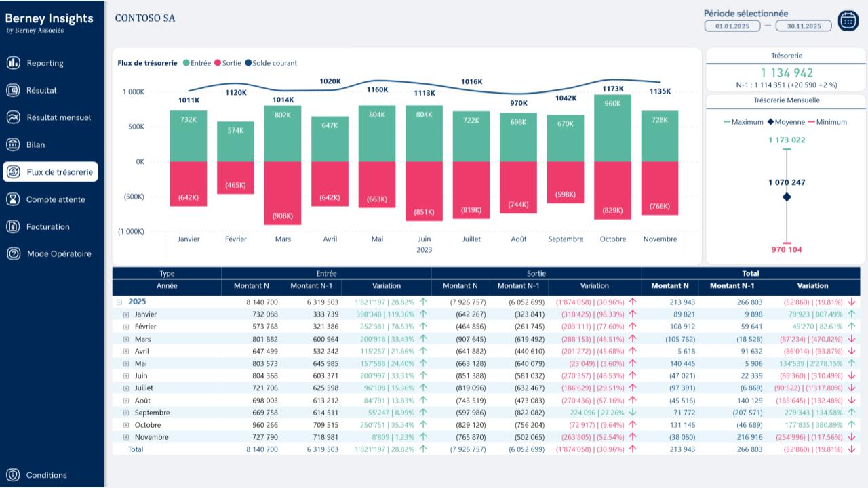Viewport: 868px width, 488px height.
Task: Click the Janvier 732K entrée bar
Action: pos(189,136)
